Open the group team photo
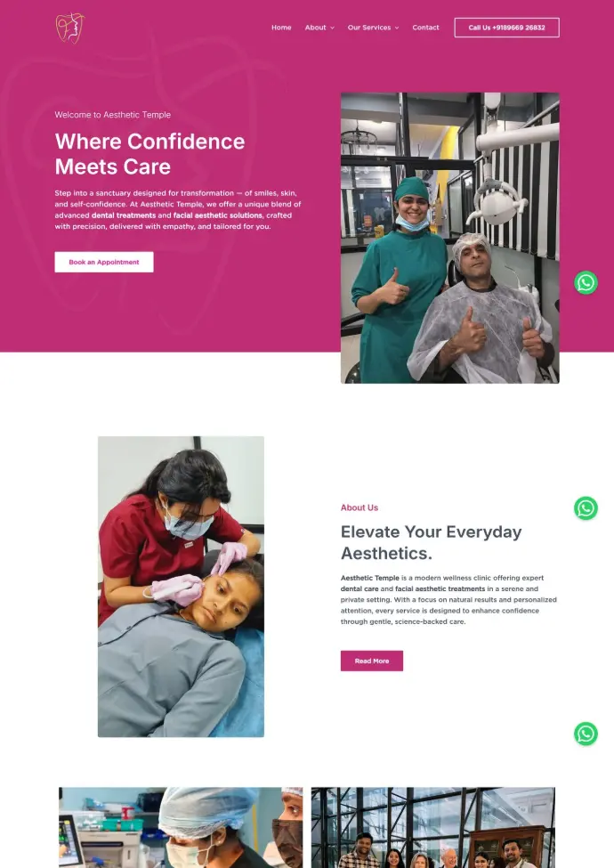 pos(433,828)
